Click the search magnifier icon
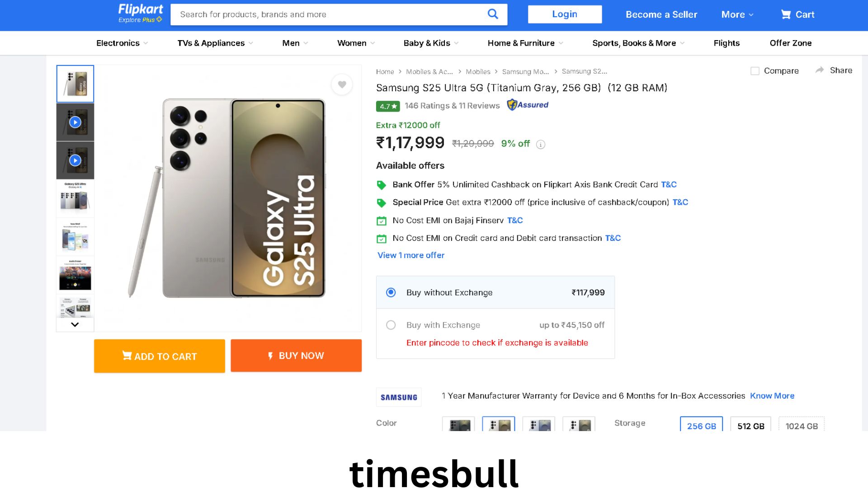Screen dimensions: 868x488 493,14
